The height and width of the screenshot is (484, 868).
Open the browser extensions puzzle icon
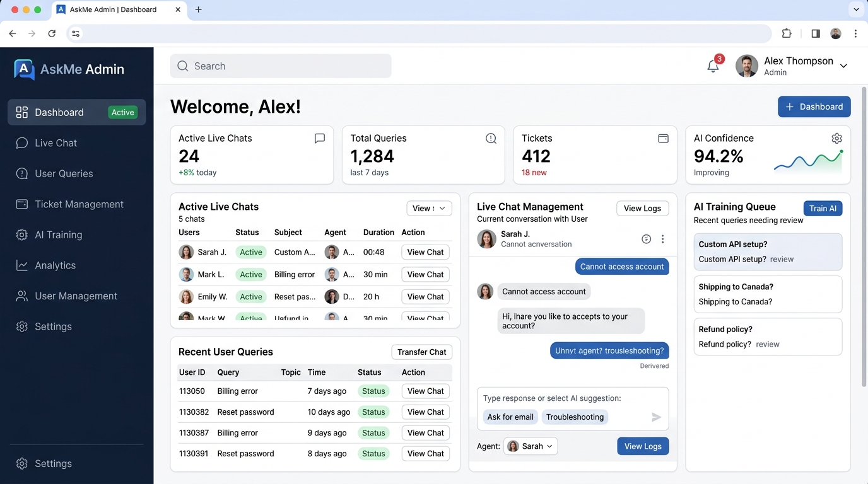coord(787,33)
